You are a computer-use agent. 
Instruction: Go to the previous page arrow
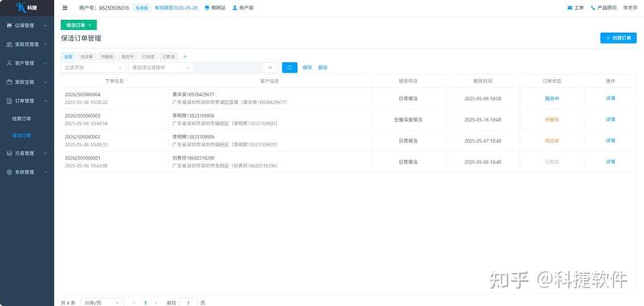point(134,303)
